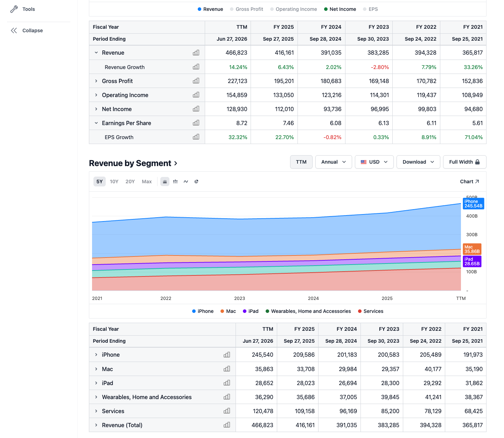
Task: Select the pie chart type icon
Action: click(196, 182)
